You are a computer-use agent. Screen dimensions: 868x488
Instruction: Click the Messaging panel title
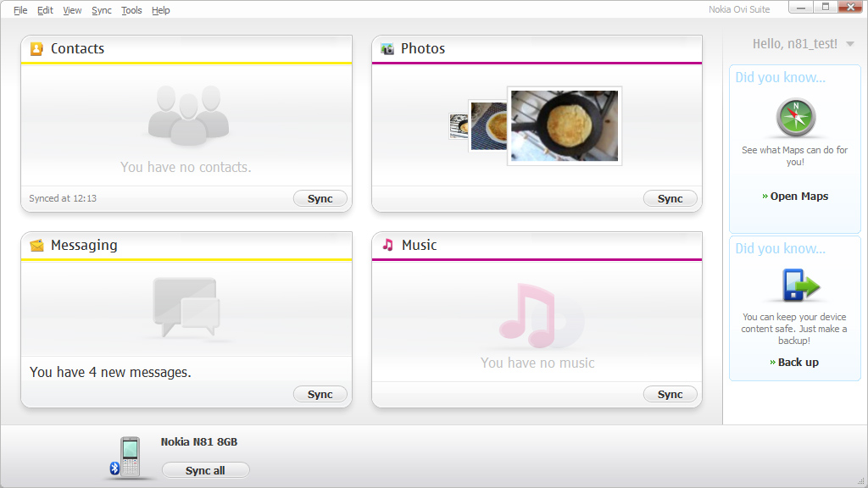pos(84,245)
